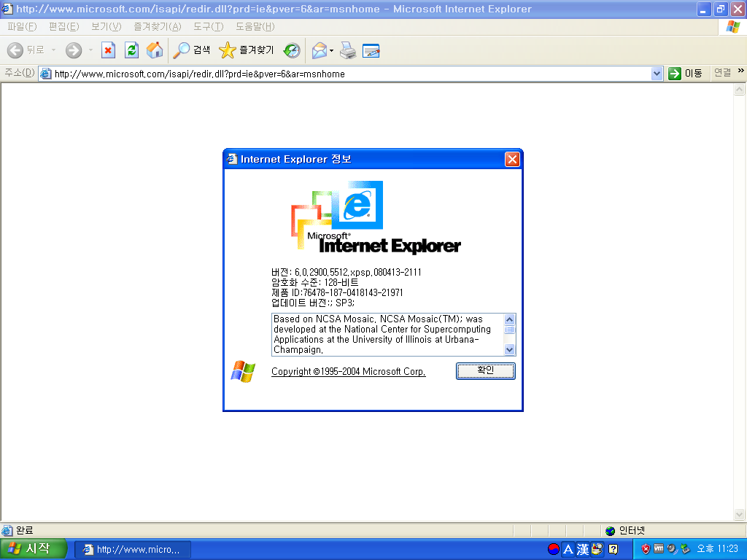
Task: Open the Search (검색) toolbar button
Action: click(192, 50)
